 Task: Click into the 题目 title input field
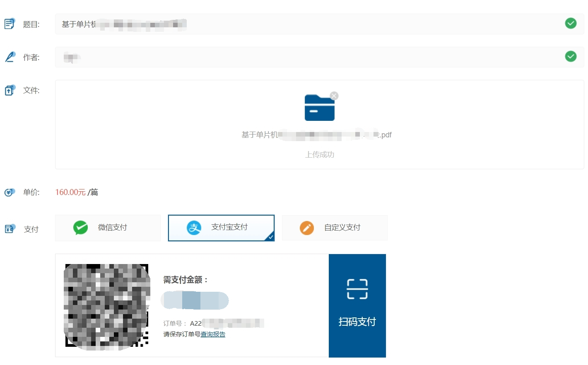(x=319, y=24)
